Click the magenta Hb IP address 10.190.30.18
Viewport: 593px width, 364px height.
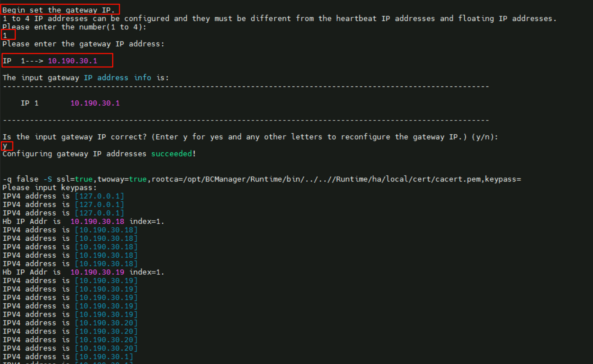coord(97,222)
